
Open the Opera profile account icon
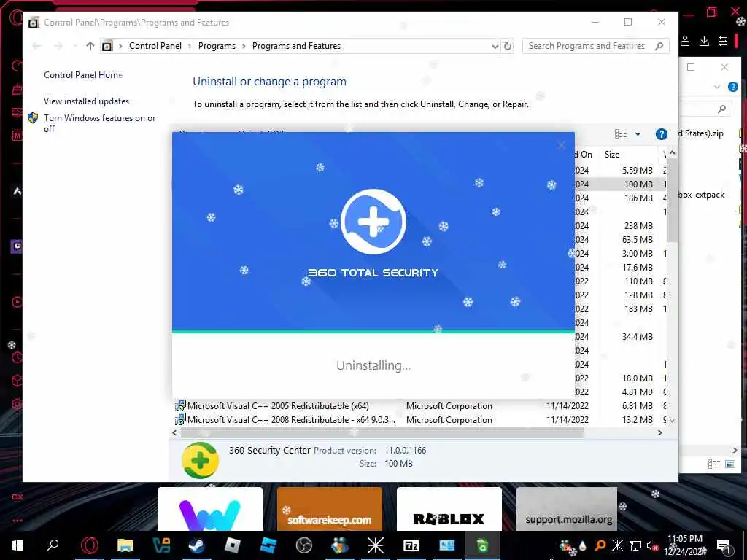(685, 41)
